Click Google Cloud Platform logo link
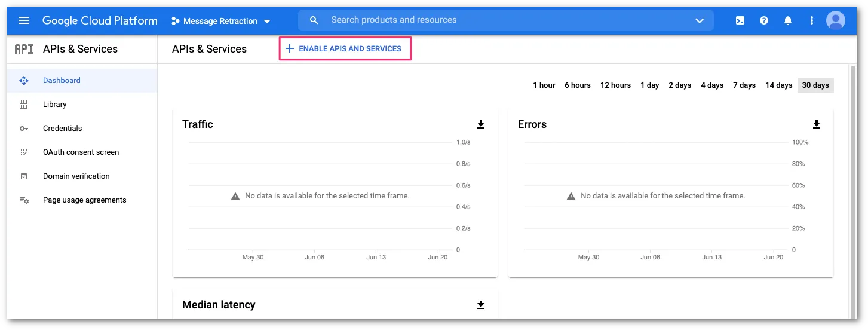868x330 pixels. pos(100,20)
